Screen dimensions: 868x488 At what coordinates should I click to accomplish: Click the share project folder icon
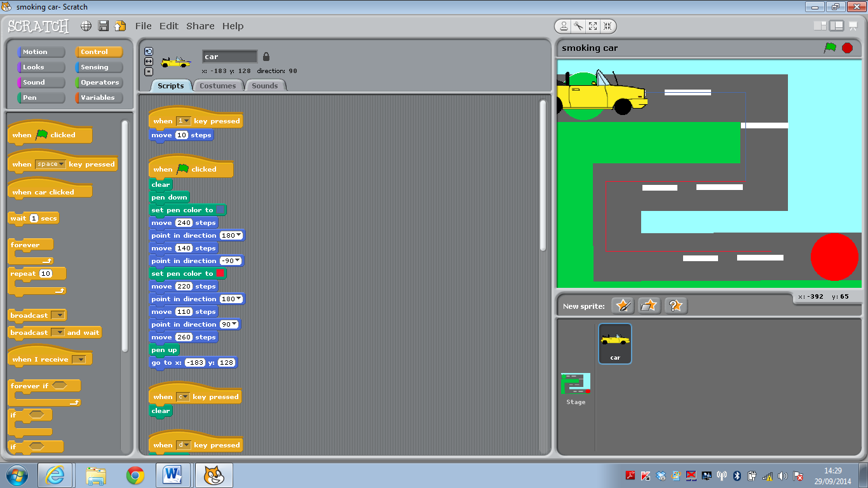pos(120,26)
